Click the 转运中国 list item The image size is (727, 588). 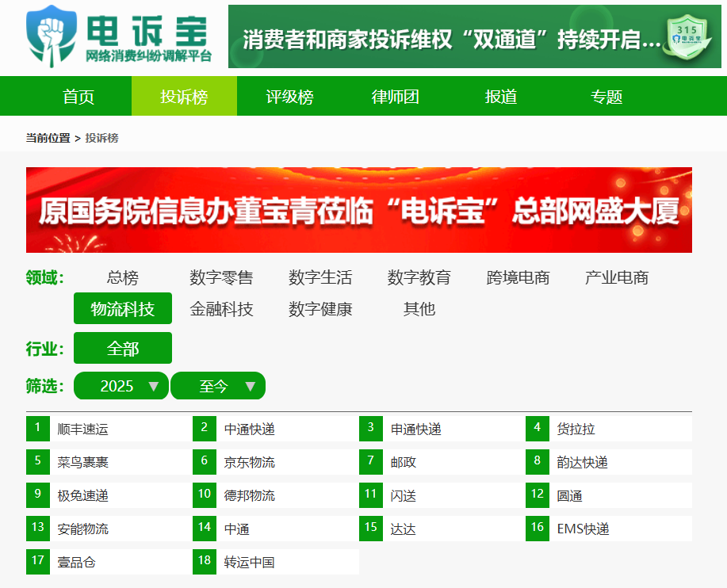point(249,562)
